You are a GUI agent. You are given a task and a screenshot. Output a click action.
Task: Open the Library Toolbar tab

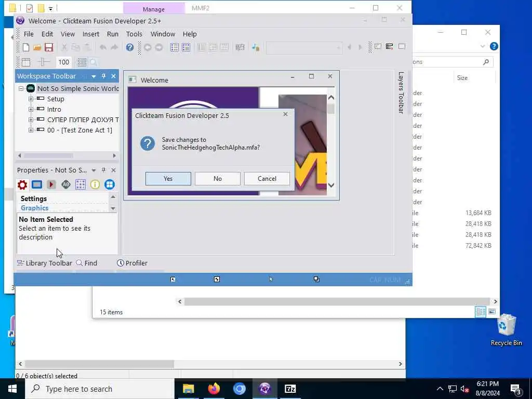coord(45,263)
